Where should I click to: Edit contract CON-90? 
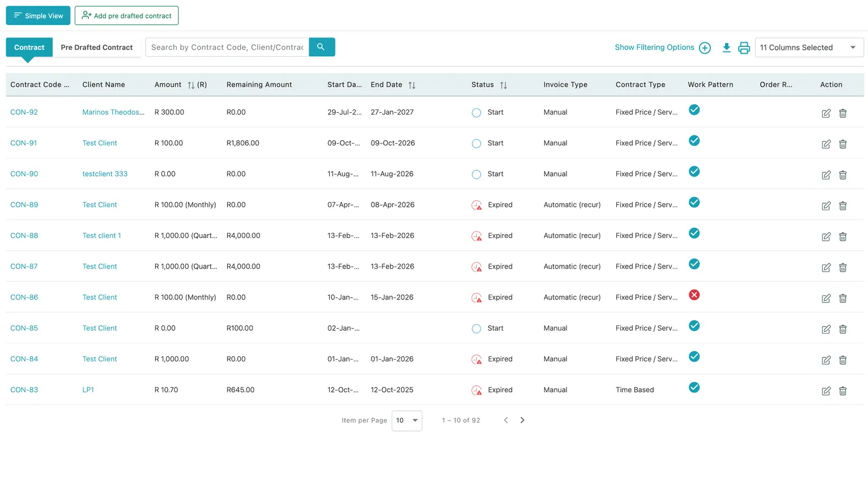pos(826,175)
